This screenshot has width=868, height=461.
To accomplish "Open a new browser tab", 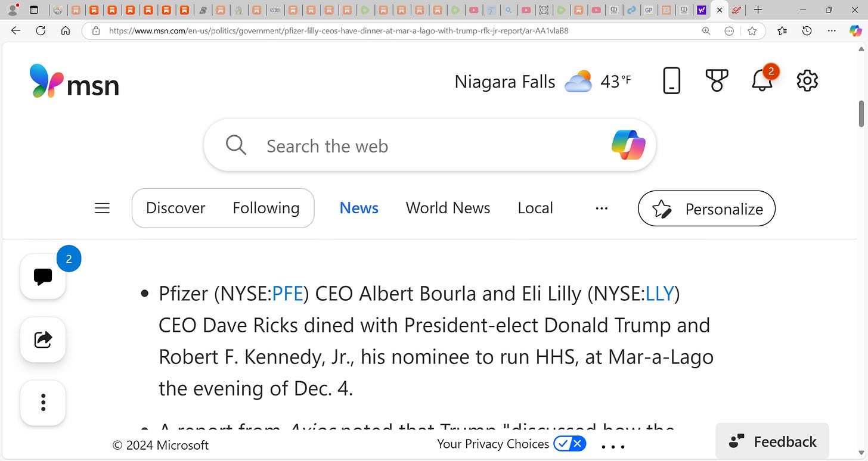I will [758, 10].
